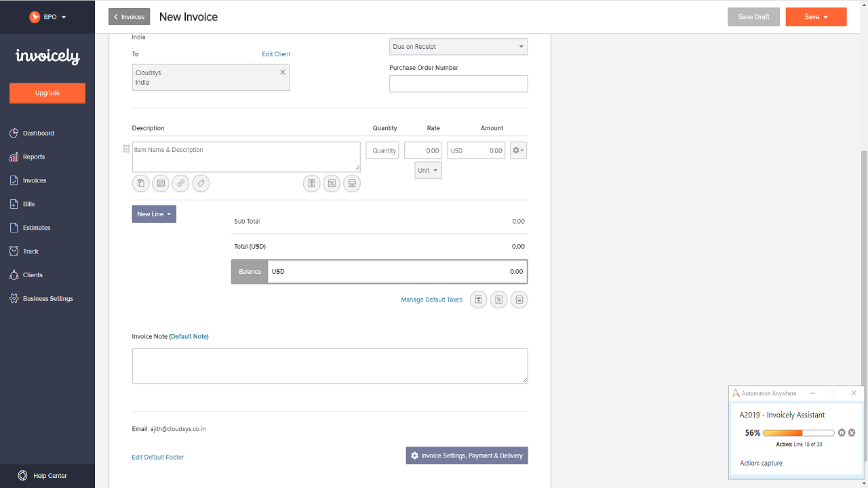Remove the Cloudsys client with the X icon
The image size is (868, 488).
point(283,72)
